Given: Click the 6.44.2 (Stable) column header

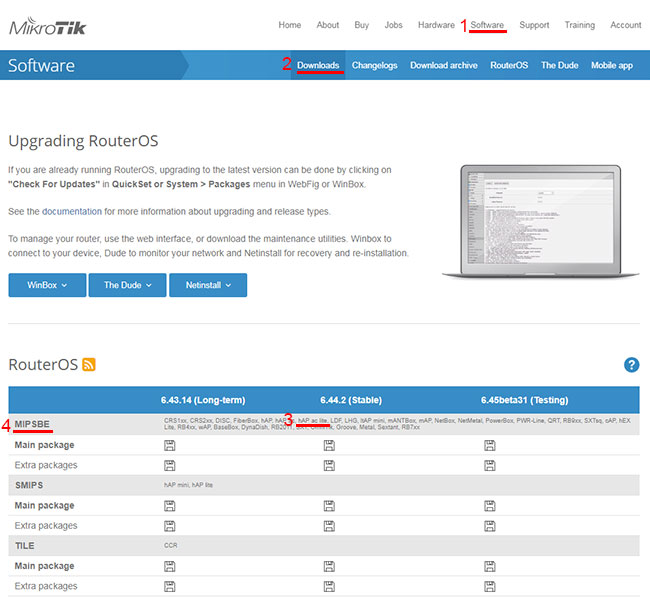Looking at the screenshot, I should click(351, 400).
